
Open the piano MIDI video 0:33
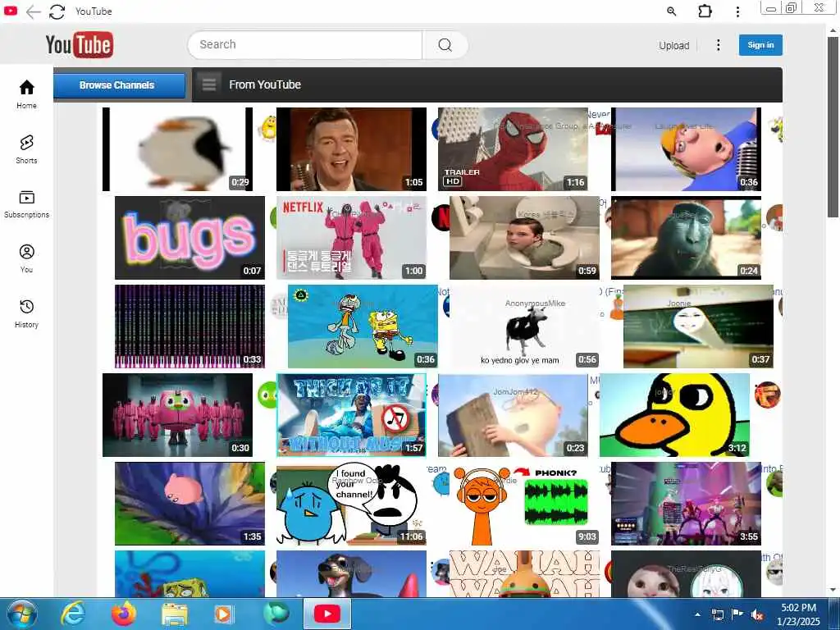(x=189, y=326)
